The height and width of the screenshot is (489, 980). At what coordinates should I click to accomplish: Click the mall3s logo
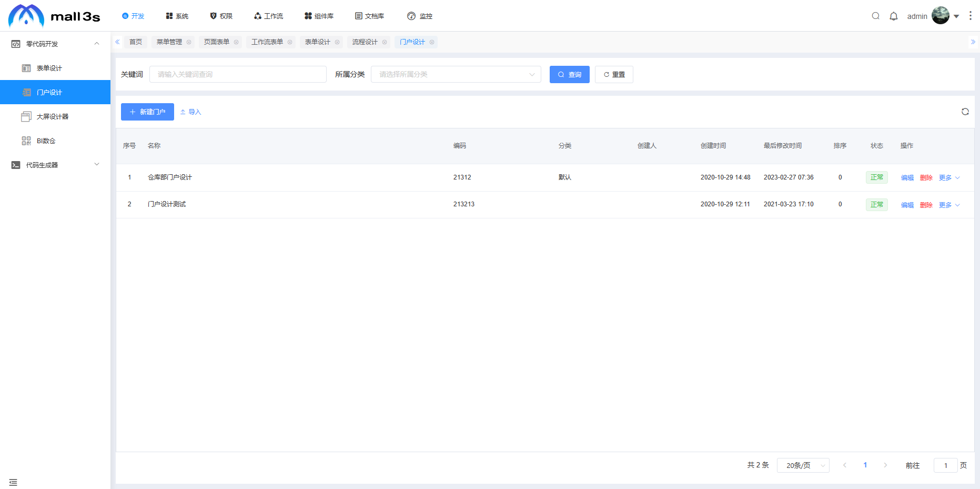tap(54, 16)
